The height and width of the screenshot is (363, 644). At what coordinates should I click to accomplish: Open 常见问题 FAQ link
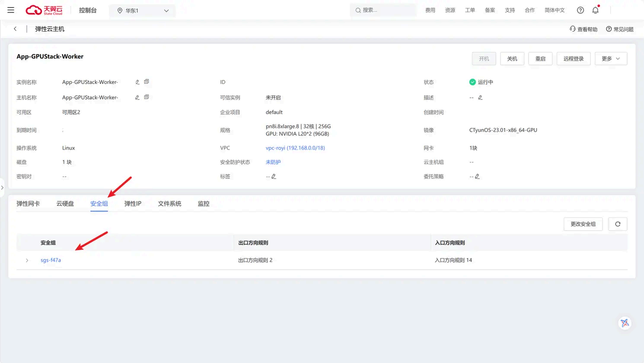pos(620,29)
